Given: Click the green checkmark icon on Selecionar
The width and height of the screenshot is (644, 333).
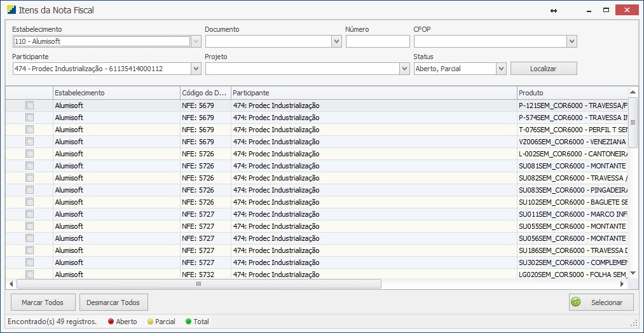Looking at the screenshot, I should tap(576, 302).
